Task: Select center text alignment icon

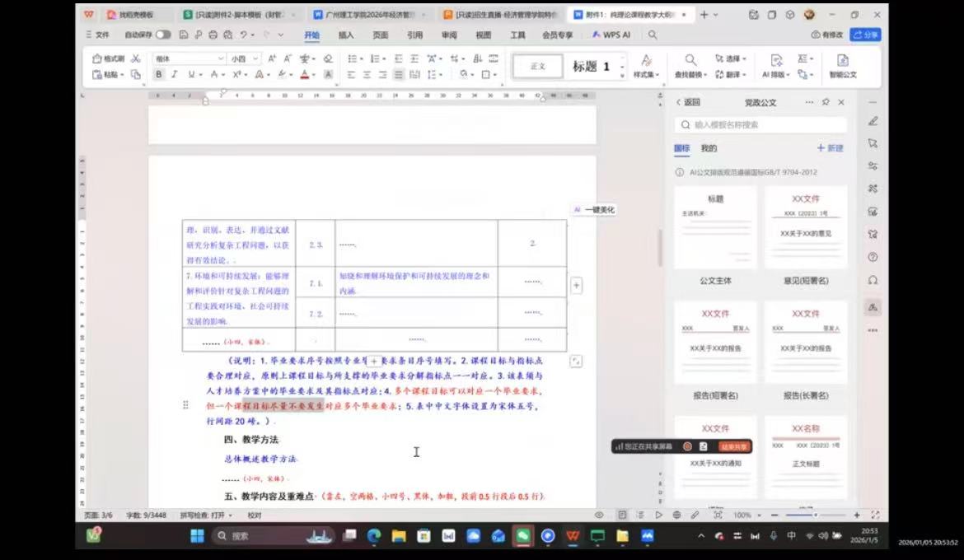Action: (367, 74)
